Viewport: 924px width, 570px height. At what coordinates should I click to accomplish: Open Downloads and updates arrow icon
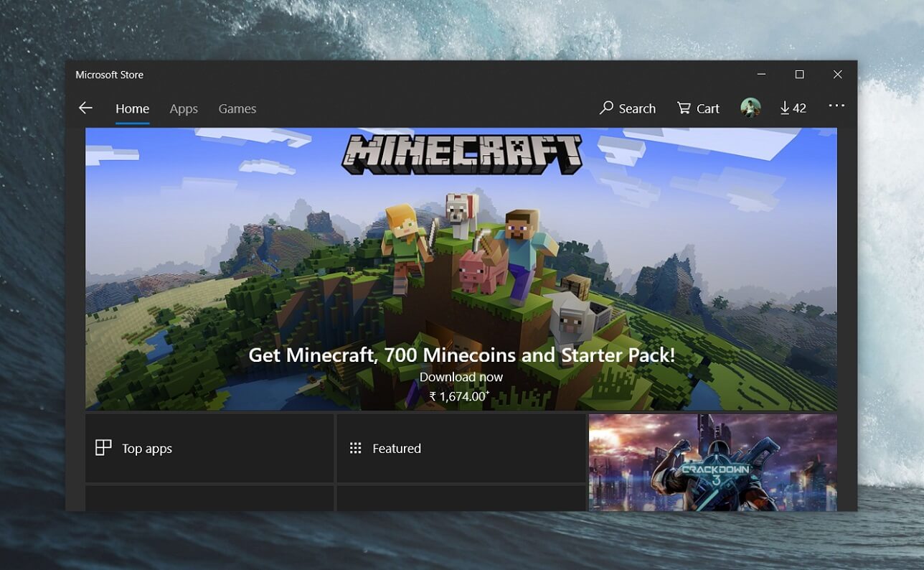[785, 108]
